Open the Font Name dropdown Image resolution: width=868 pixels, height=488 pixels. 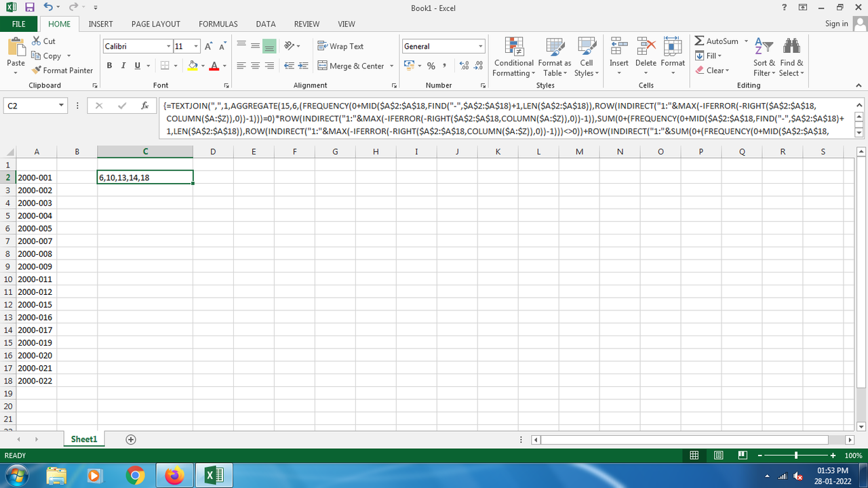[x=134, y=45]
